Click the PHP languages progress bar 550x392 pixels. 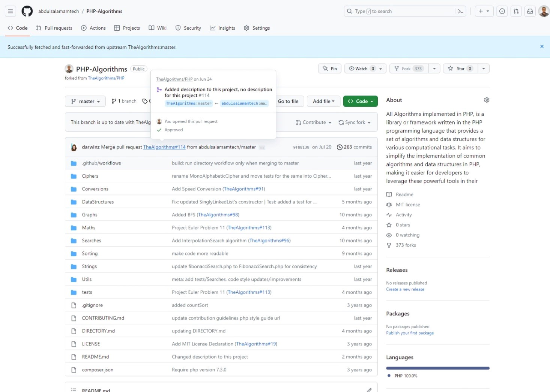click(438, 368)
